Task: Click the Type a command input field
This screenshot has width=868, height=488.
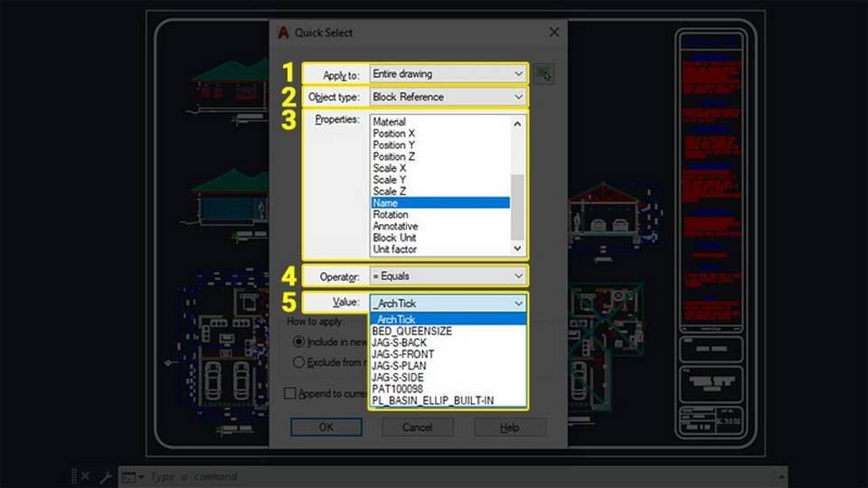Action: pos(459,476)
